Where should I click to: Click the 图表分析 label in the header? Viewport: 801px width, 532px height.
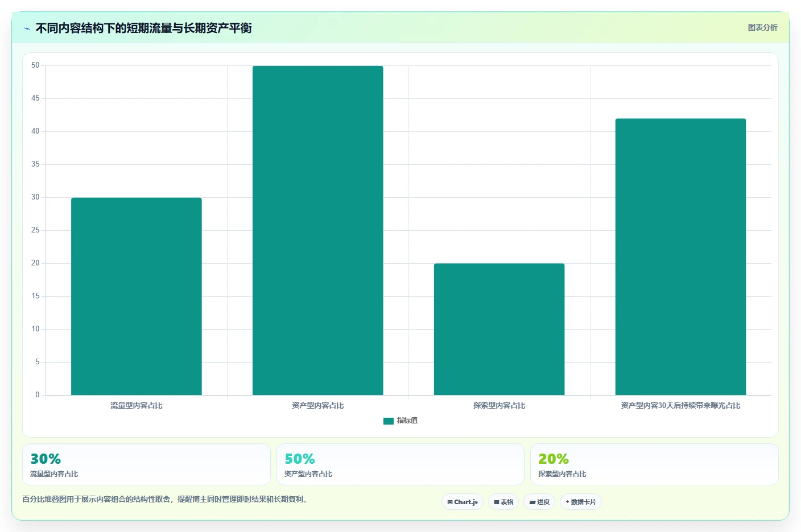point(762,27)
